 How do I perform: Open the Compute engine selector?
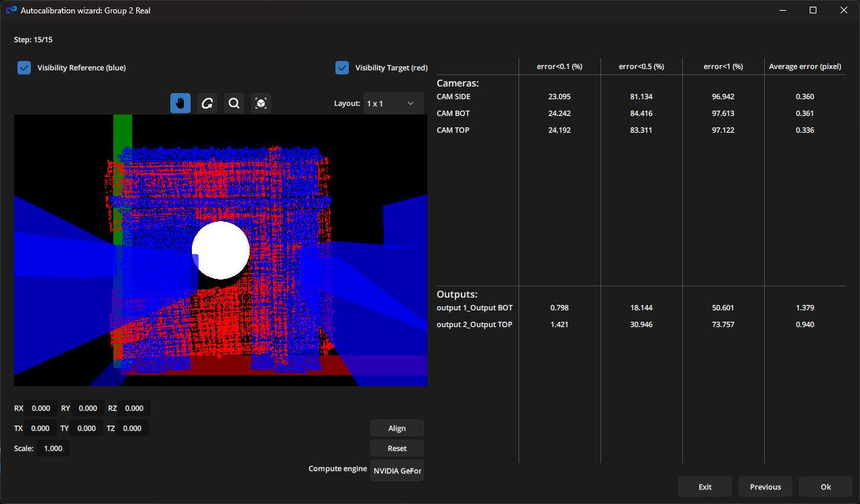[x=396, y=470]
